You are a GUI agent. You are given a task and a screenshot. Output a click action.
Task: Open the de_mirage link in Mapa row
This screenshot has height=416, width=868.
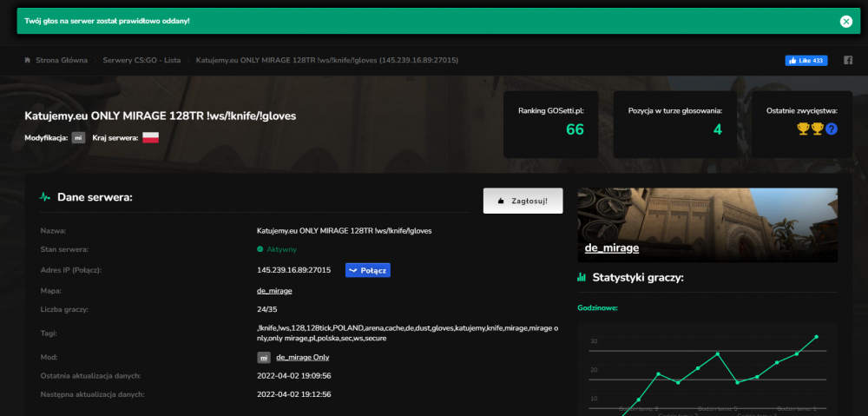pyautogui.click(x=274, y=290)
